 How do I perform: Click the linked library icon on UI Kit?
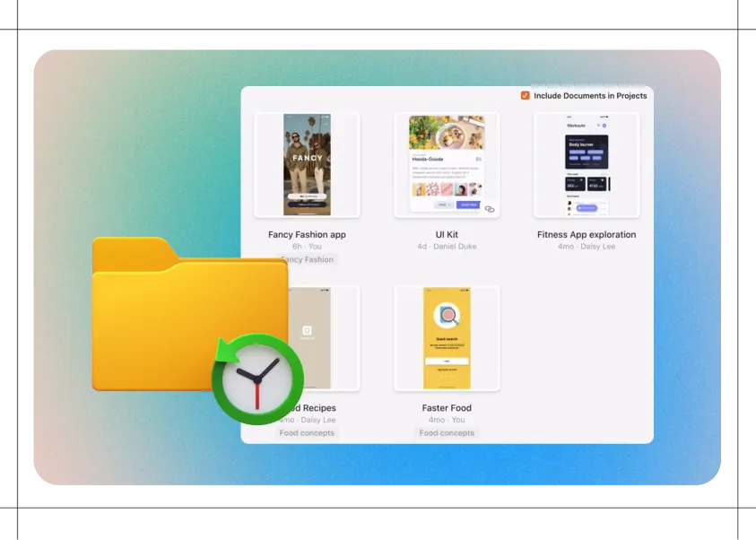pyautogui.click(x=489, y=209)
